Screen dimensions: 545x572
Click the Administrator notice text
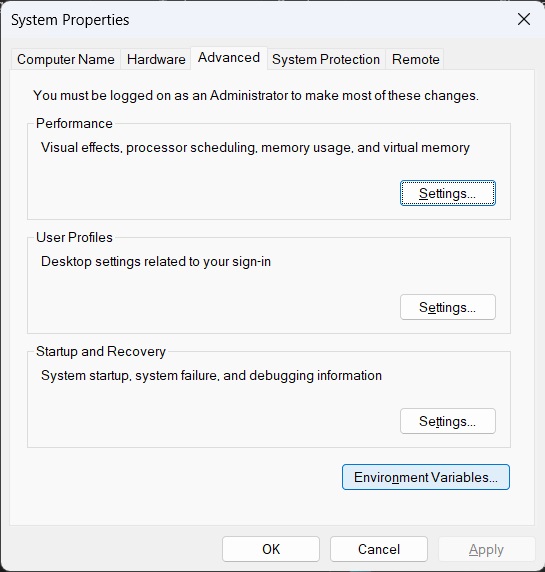pyautogui.click(x=256, y=96)
